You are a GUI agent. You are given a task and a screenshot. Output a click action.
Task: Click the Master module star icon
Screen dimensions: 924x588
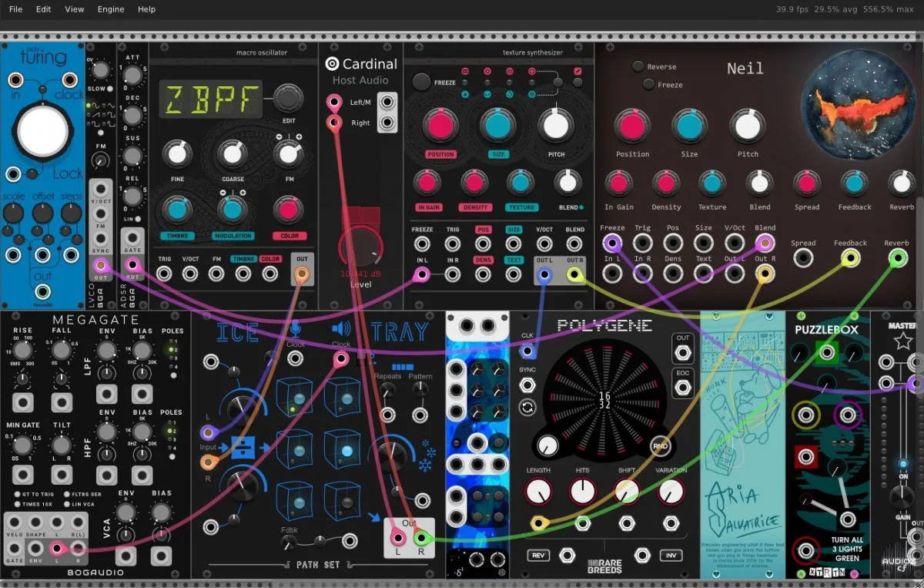click(x=902, y=341)
